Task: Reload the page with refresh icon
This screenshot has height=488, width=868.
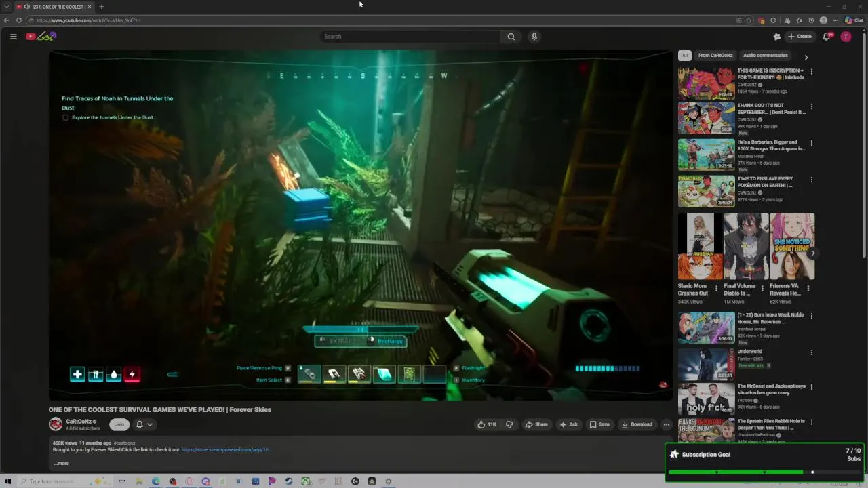Action: click(19, 20)
